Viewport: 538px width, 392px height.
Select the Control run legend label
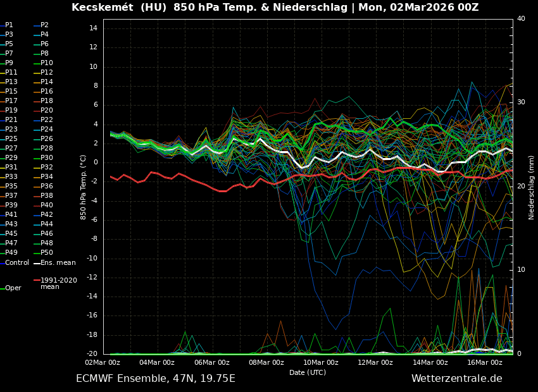[17, 262]
